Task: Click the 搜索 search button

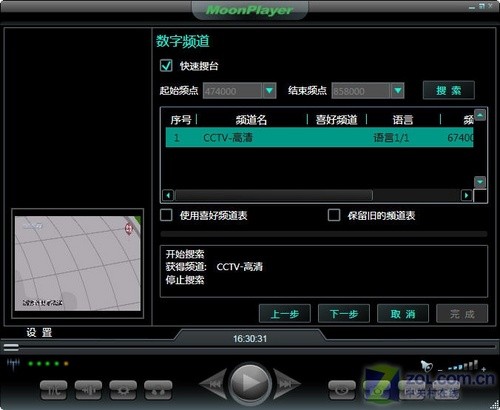Action: click(449, 90)
